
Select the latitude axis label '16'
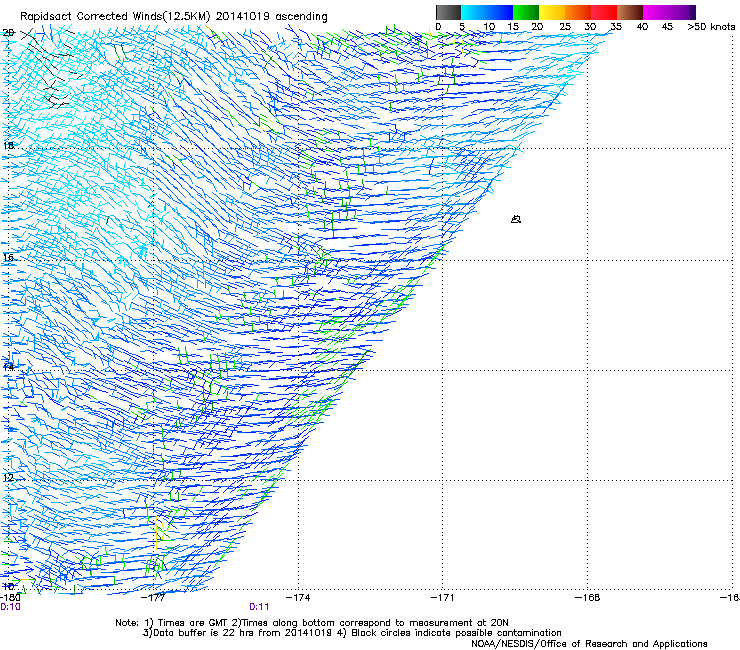point(8,257)
